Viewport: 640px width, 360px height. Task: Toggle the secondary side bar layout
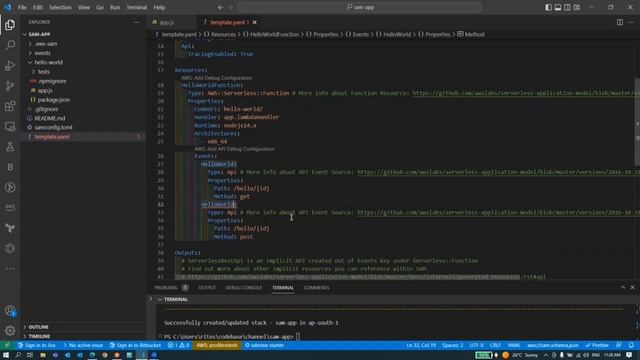(x=567, y=7)
